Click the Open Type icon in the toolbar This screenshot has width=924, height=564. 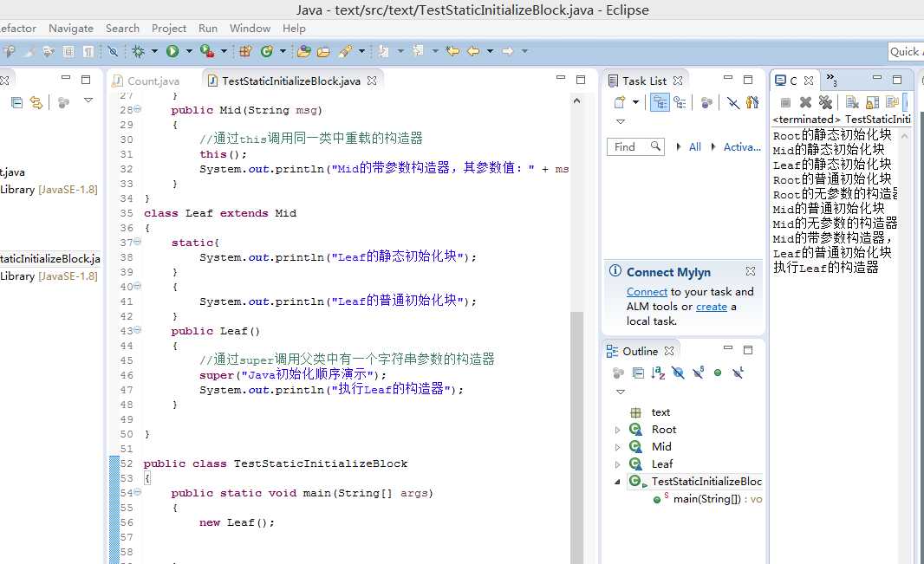point(304,51)
